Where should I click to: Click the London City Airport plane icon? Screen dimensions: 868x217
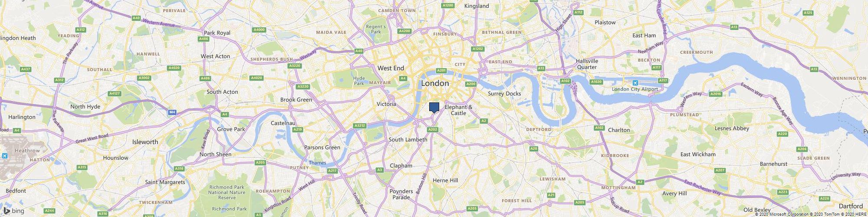click(x=635, y=82)
